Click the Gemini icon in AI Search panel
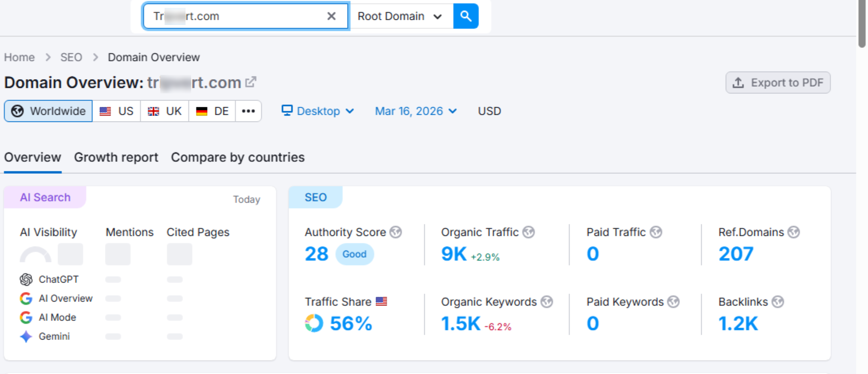The height and width of the screenshot is (374, 868). [26, 336]
